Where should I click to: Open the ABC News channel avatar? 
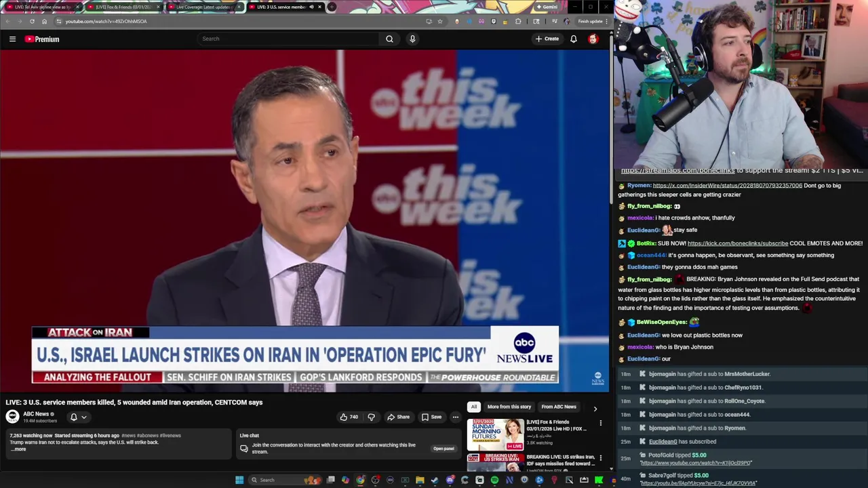pos(13,417)
